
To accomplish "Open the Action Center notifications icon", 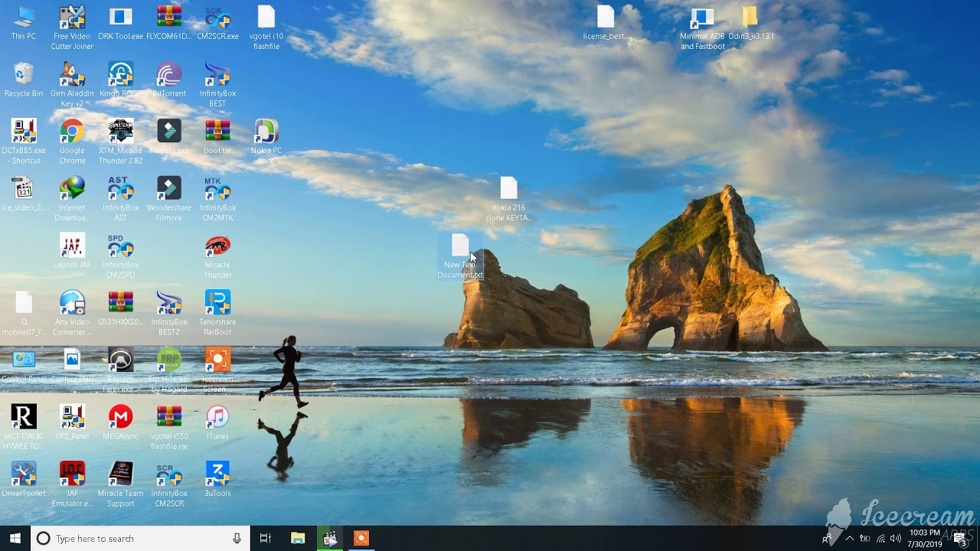I will click(x=962, y=539).
